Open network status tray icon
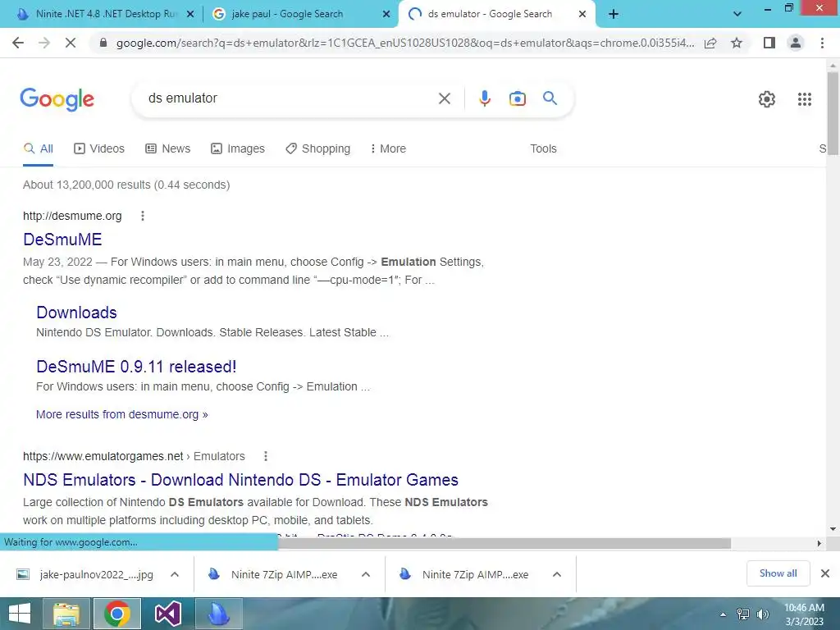The height and width of the screenshot is (630, 840). 743,614
